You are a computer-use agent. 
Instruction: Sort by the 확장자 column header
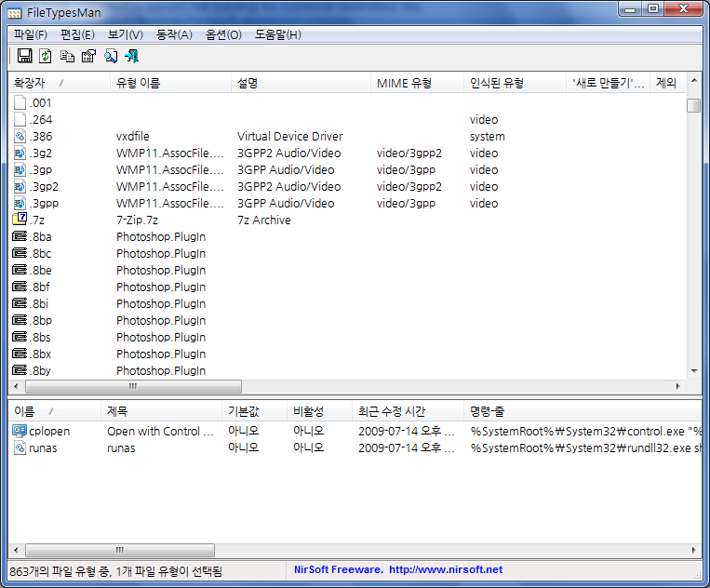coord(60,83)
